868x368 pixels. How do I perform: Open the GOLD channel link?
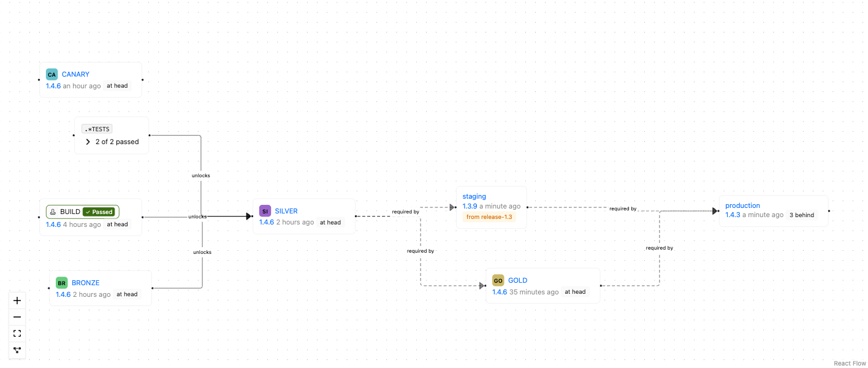(518, 280)
